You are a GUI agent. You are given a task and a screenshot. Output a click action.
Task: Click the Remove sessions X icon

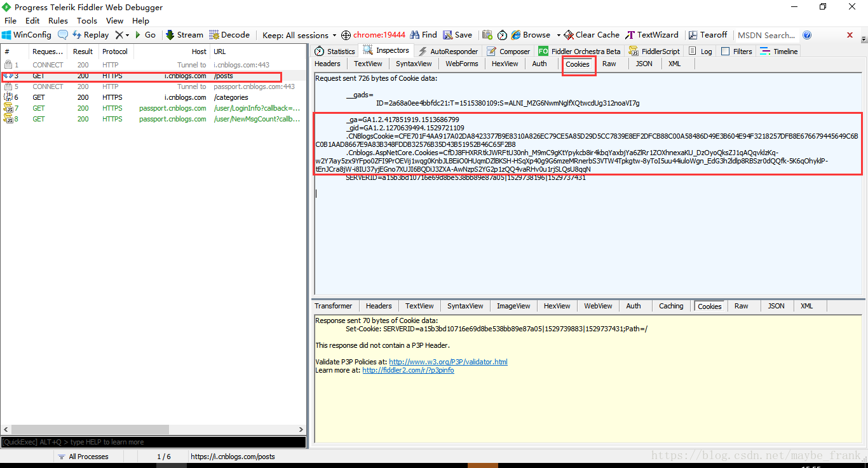[x=118, y=35]
